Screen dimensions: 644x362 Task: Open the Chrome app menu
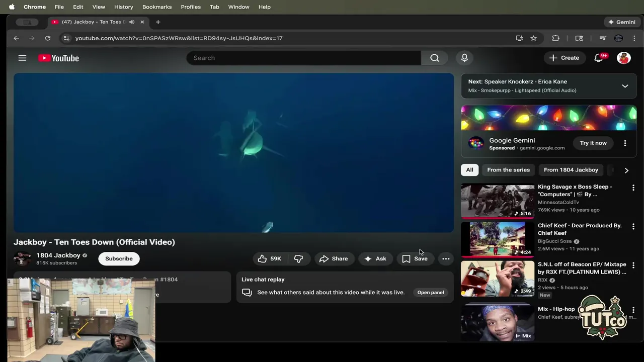pos(35,7)
